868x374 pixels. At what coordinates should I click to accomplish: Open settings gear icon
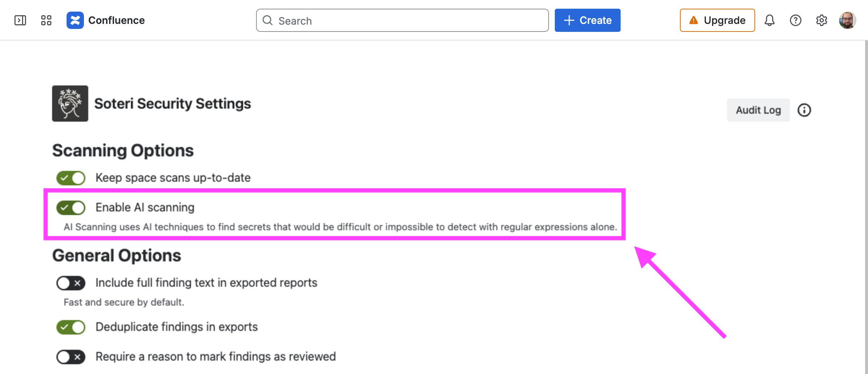pyautogui.click(x=821, y=20)
